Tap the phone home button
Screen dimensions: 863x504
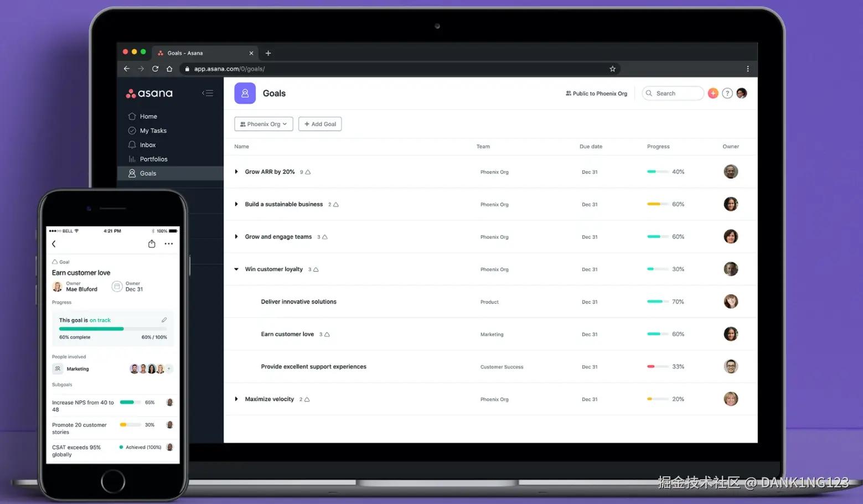113,481
